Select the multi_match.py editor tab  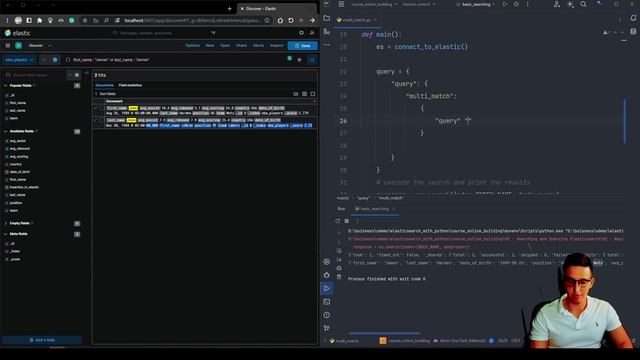pyautogui.click(x=357, y=20)
